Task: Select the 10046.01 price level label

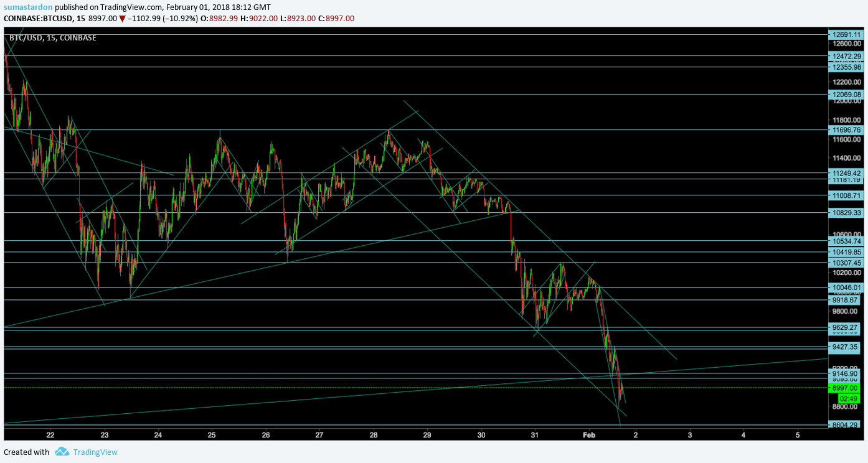Action: click(846, 288)
